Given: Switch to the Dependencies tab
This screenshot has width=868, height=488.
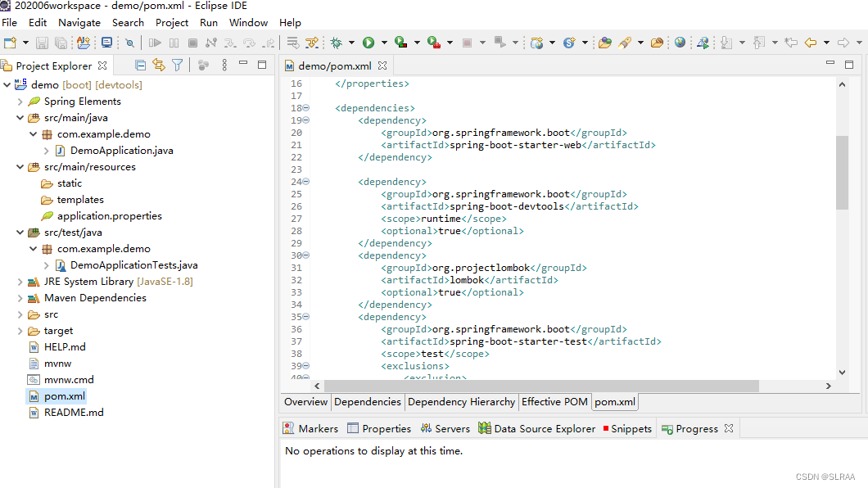Looking at the screenshot, I should click(x=368, y=402).
